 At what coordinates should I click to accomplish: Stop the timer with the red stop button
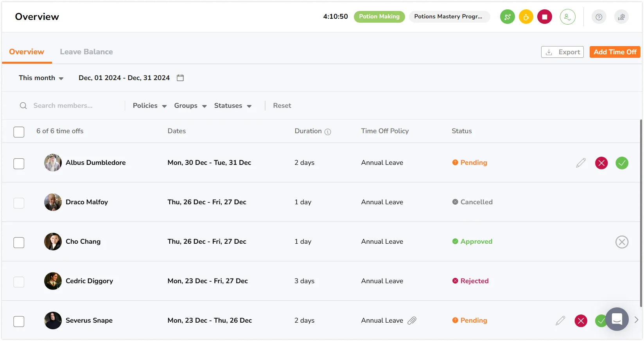(544, 17)
